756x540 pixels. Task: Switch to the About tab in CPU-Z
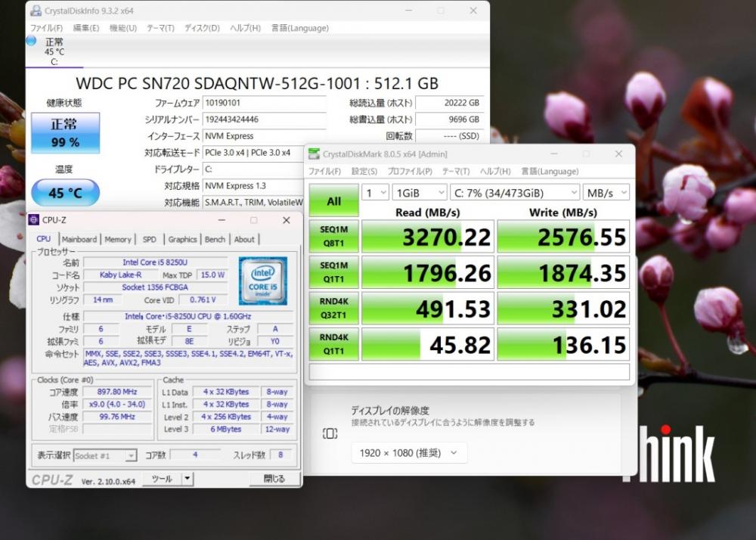(244, 239)
